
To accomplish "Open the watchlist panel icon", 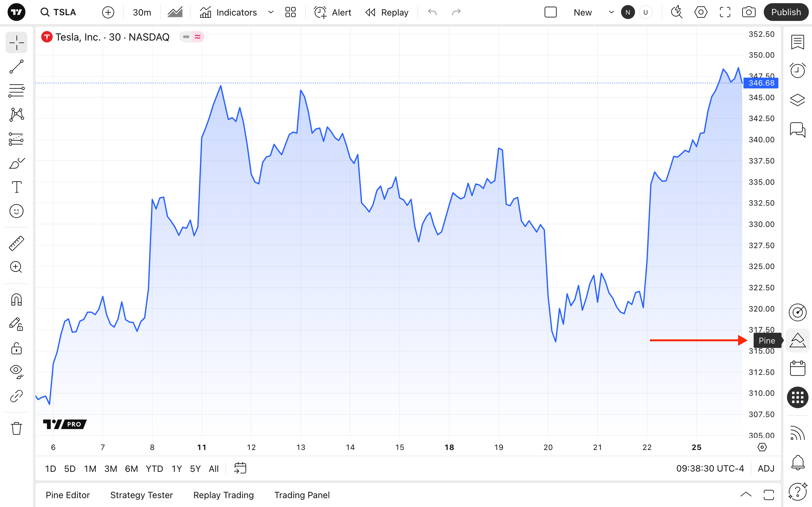I will click(797, 42).
